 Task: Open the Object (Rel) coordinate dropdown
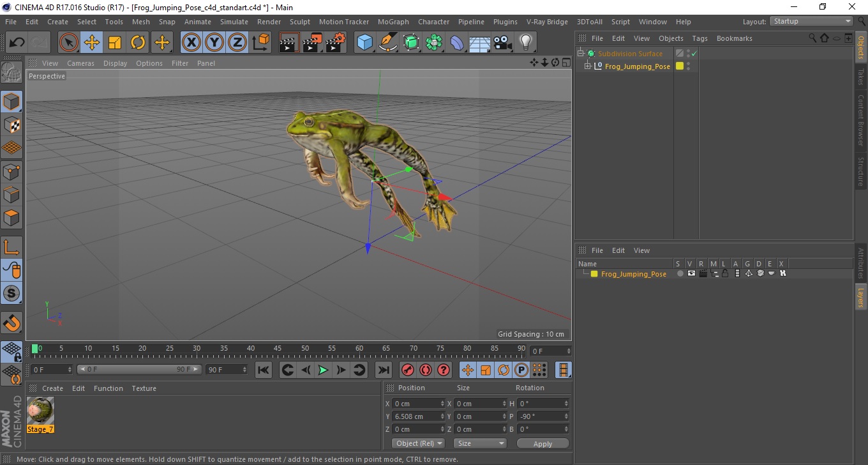pos(418,443)
